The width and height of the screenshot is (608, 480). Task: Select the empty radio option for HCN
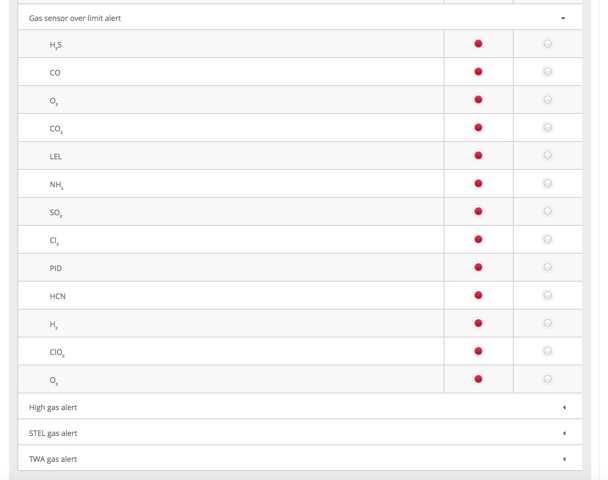[547, 295]
